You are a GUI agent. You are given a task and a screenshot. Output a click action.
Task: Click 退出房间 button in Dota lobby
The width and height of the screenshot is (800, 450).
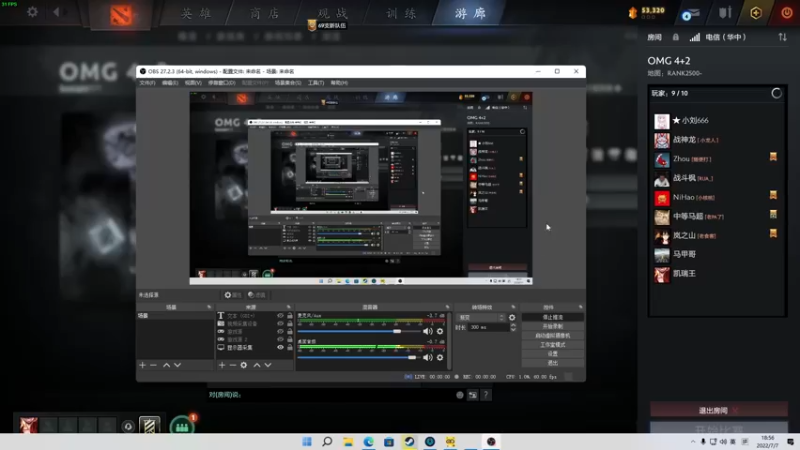718,410
